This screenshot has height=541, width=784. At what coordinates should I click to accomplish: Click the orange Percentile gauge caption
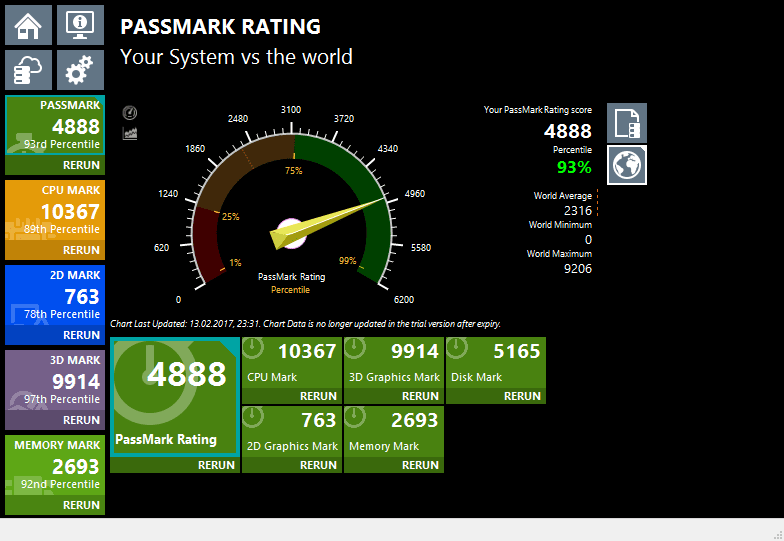tap(290, 290)
